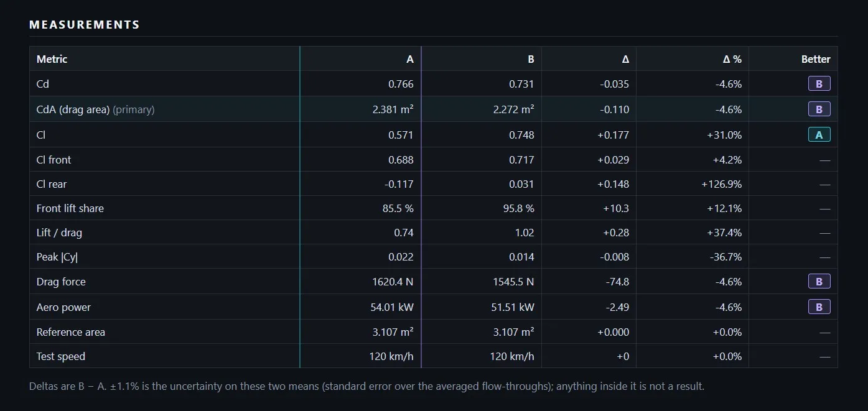Click the B badge in the Aero power row
The height and width of the screenshot is (411, 868).
click(x=819, y=307)
